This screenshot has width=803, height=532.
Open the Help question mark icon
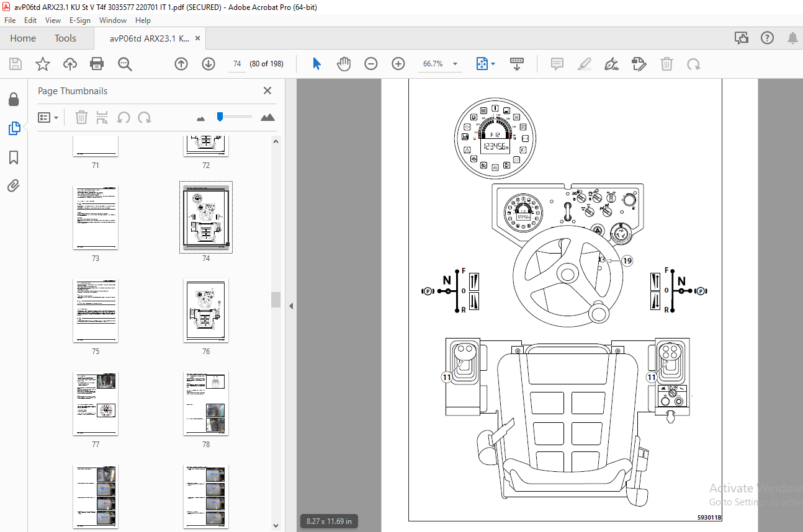pos(768,38)
